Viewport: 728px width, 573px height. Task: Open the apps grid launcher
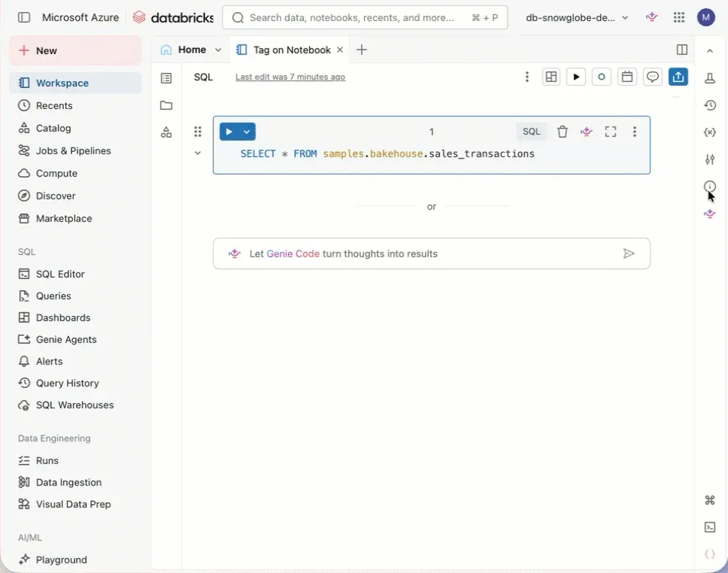click(x=679, y=17)
